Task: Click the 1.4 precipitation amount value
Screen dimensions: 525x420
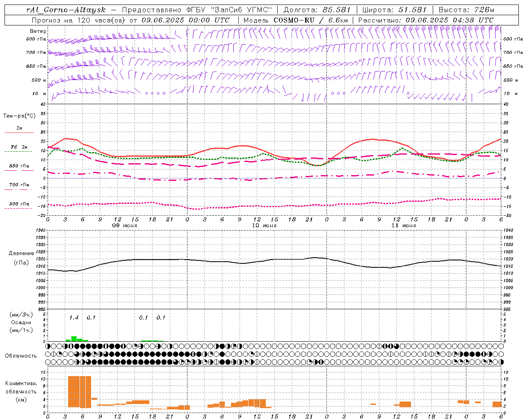Action: click(x=74, y=318)
